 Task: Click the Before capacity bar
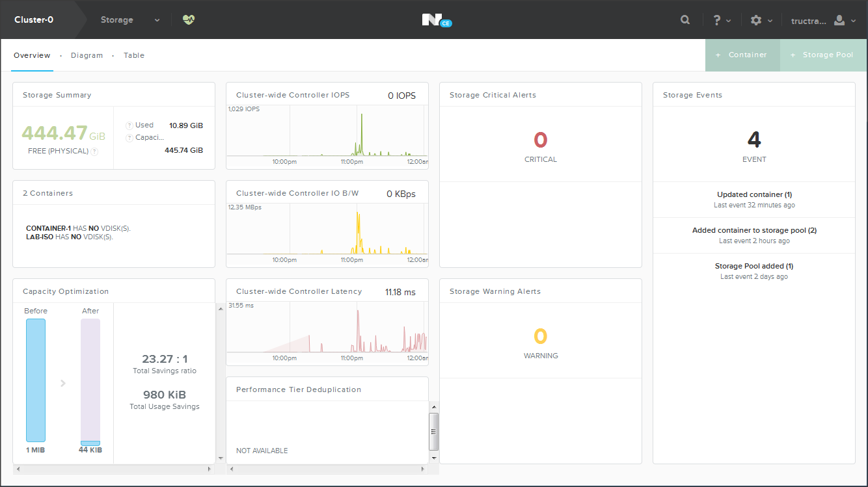coord(36,380)
